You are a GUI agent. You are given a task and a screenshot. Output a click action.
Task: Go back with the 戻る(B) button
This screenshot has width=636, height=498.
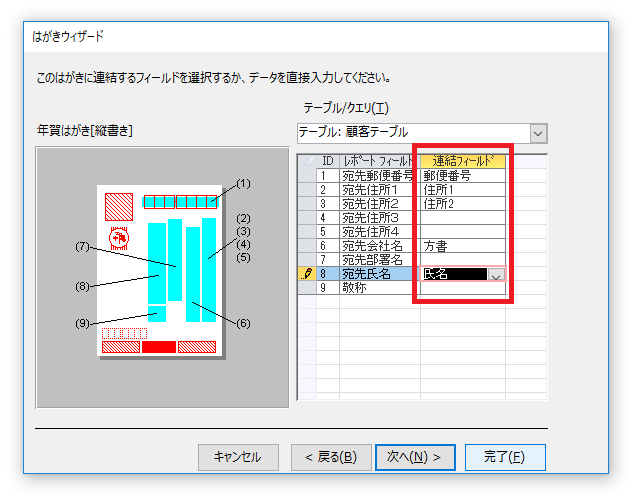[331, 457]
